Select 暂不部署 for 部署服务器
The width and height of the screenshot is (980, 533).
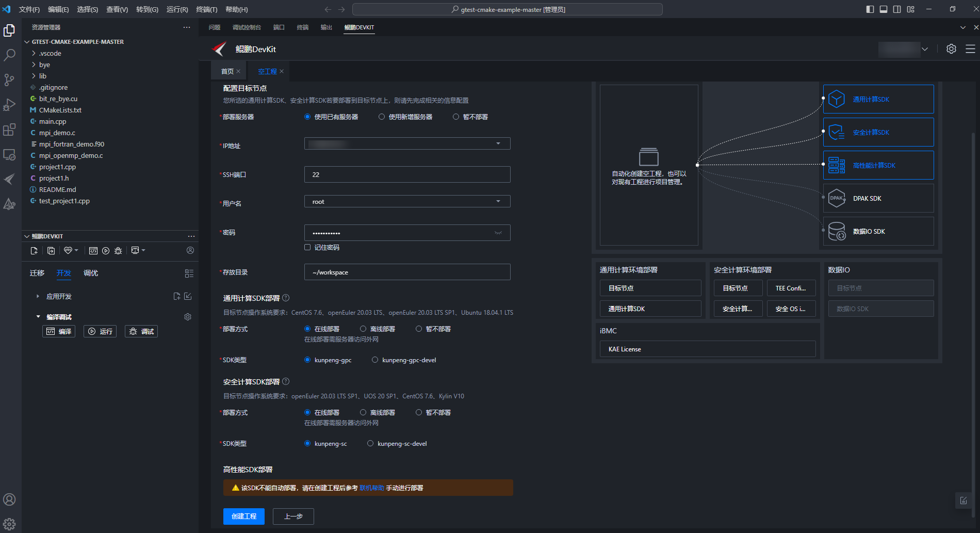click(x=456, y=117)
